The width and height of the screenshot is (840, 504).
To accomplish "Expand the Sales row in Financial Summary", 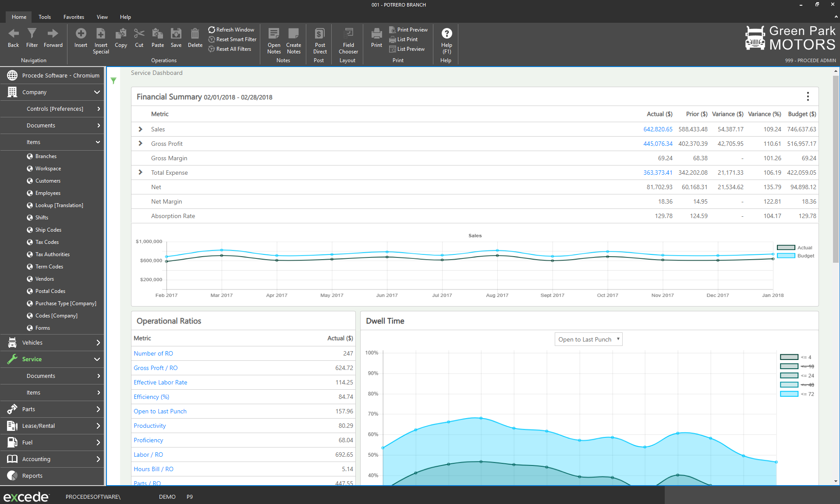I will tap(140, 129).
